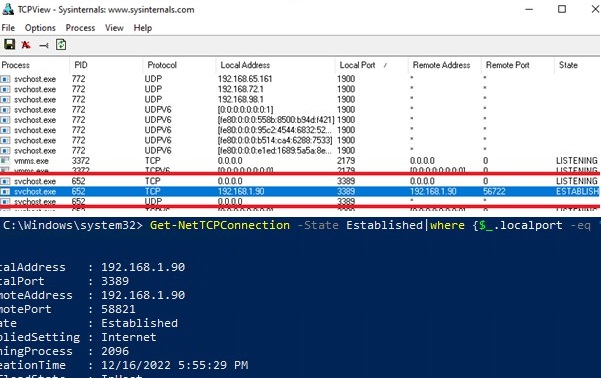Sort by the Remote Address column header
Screen dimensions: 601x378
click(445, 65)
